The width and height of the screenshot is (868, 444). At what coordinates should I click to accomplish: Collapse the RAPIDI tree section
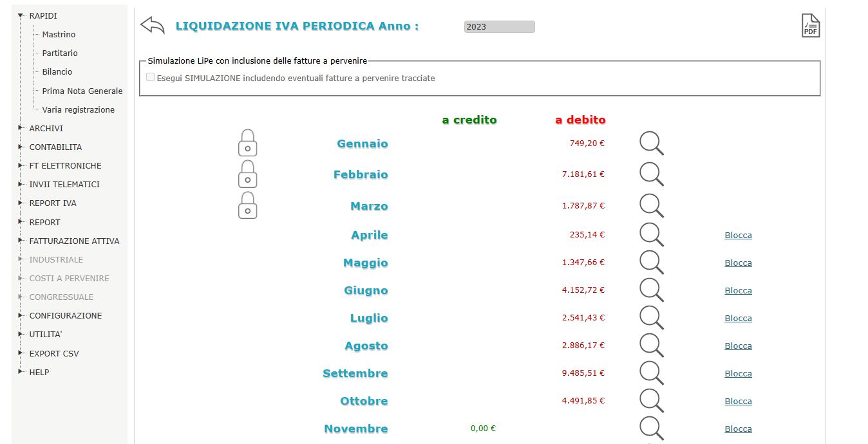click(x=21, y=15)
